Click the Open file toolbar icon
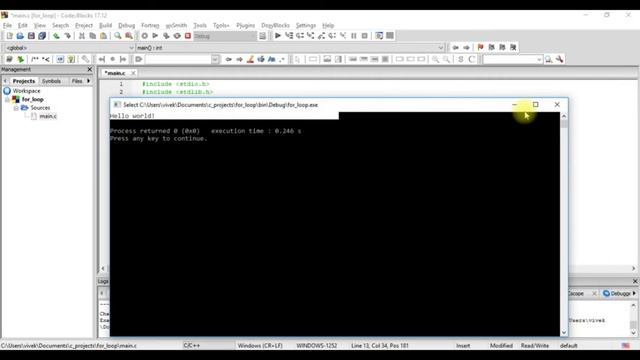Image resolution: width=640 pixels, height=360 pixels. [x=20, y=36]
